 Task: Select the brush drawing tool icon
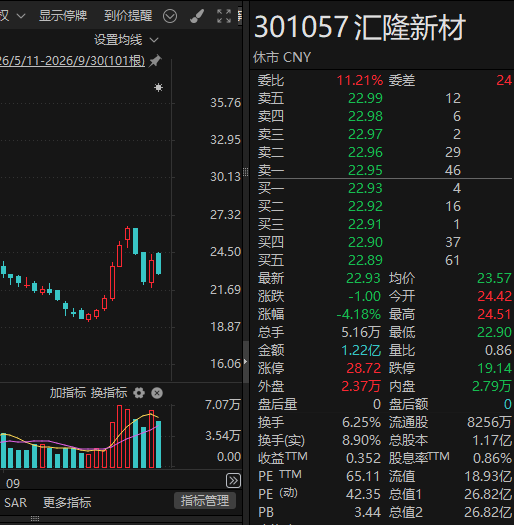[x=197, y=16]
